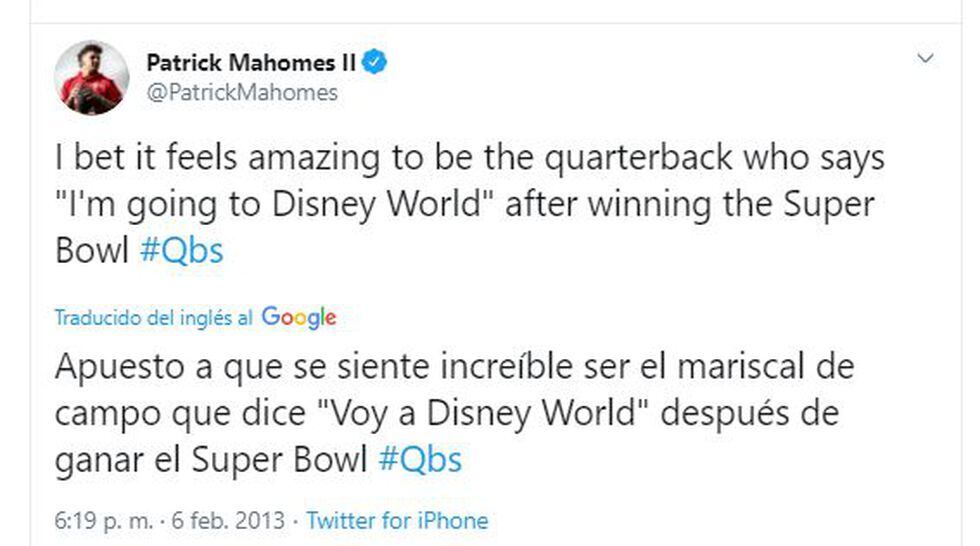This screenshot has width=980, height=546.
Task: Open the "Twitter for iPhone" source link
Action: click(x=397, y=521)
